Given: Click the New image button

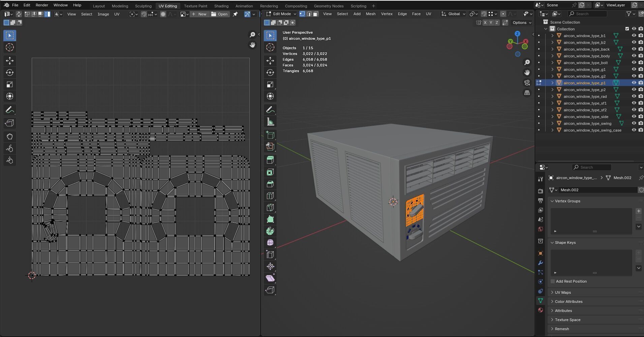Looking at the screenshot, I should (x=199, y=14).
